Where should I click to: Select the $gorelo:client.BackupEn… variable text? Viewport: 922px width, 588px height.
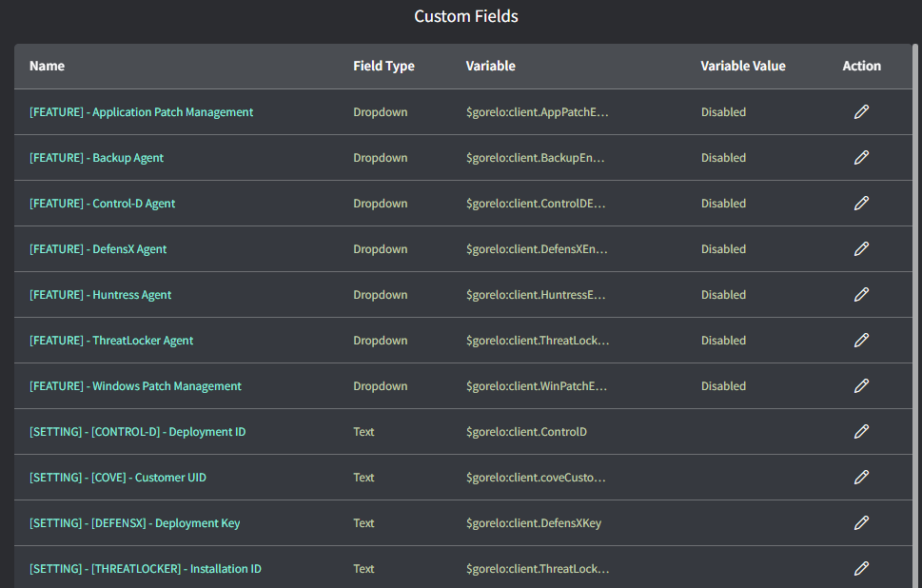[535, 158]
